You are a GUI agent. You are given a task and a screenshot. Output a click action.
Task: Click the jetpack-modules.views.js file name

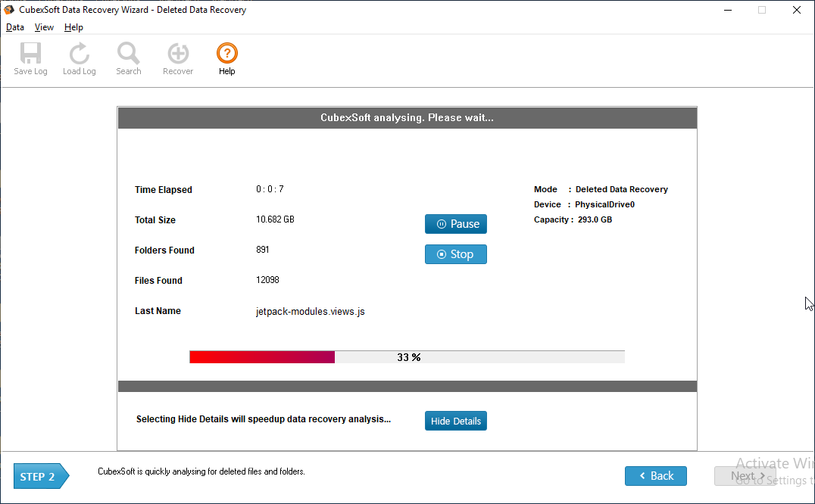tap(311, 311)
